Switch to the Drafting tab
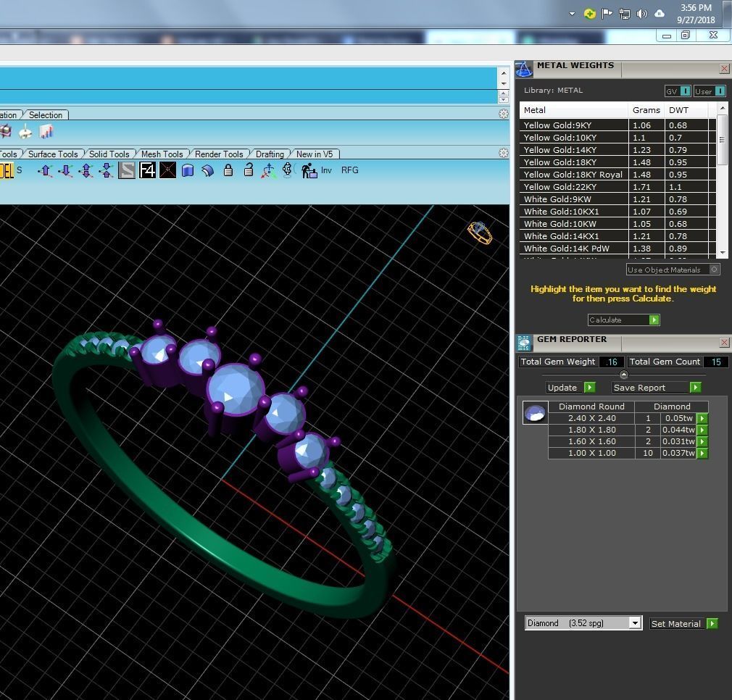 click(270, 154)
